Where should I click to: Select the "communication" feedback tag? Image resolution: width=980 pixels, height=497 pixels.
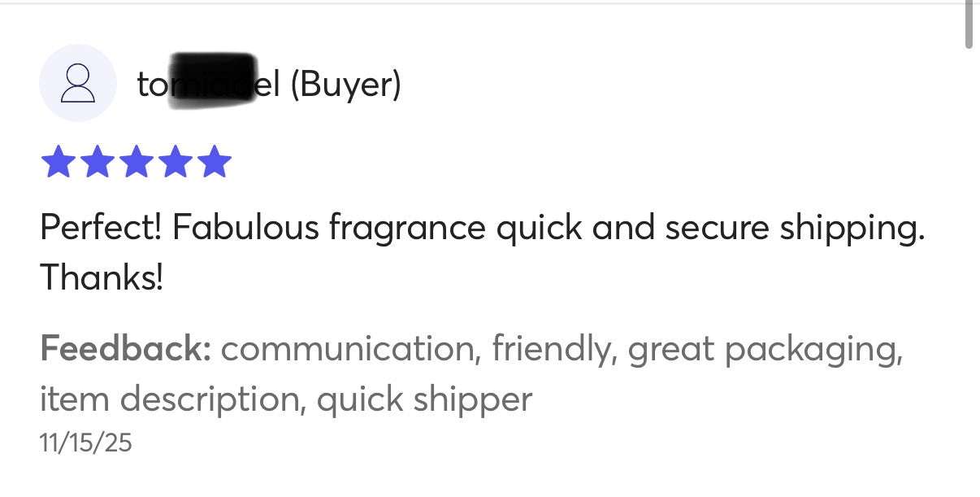pos(349,350)
